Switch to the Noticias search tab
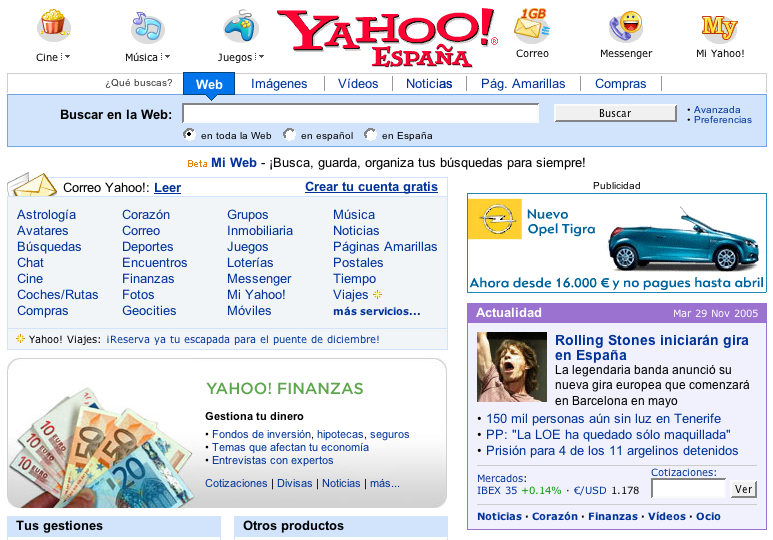773x540 pixels. coord(429,84)
